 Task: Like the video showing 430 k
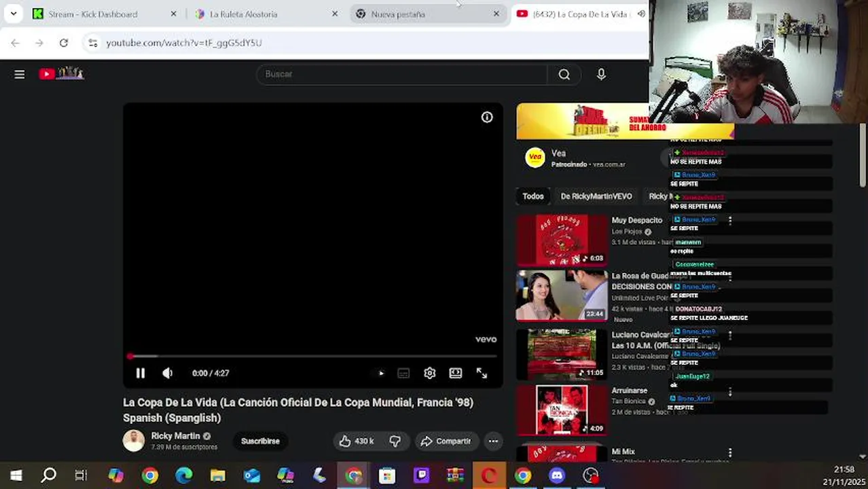[x=357, y=441]
